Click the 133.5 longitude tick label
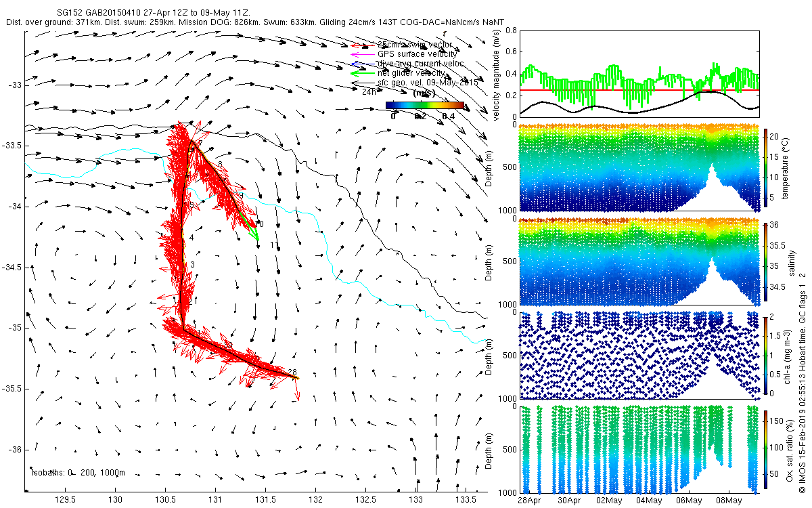The height and width of the screenshot is (508, 812). point(466,501)
